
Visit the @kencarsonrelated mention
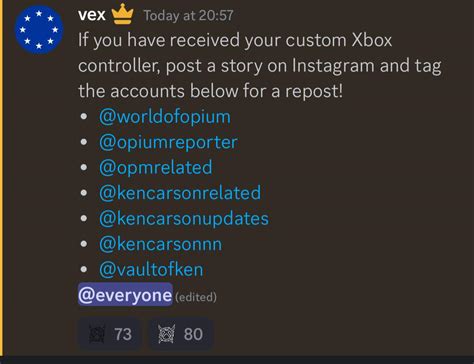[180, 193]
